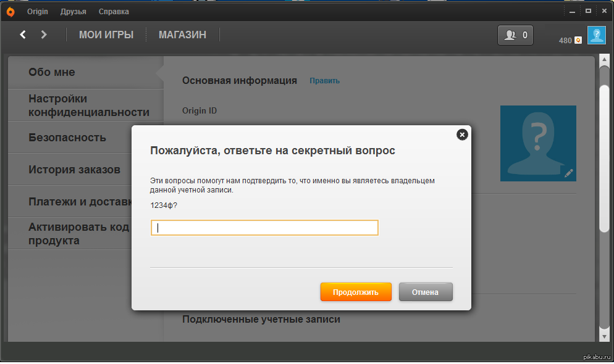Screen dimensions: 614x364
Task: Go back with the left arrow
Action: [x=23, y=35]
